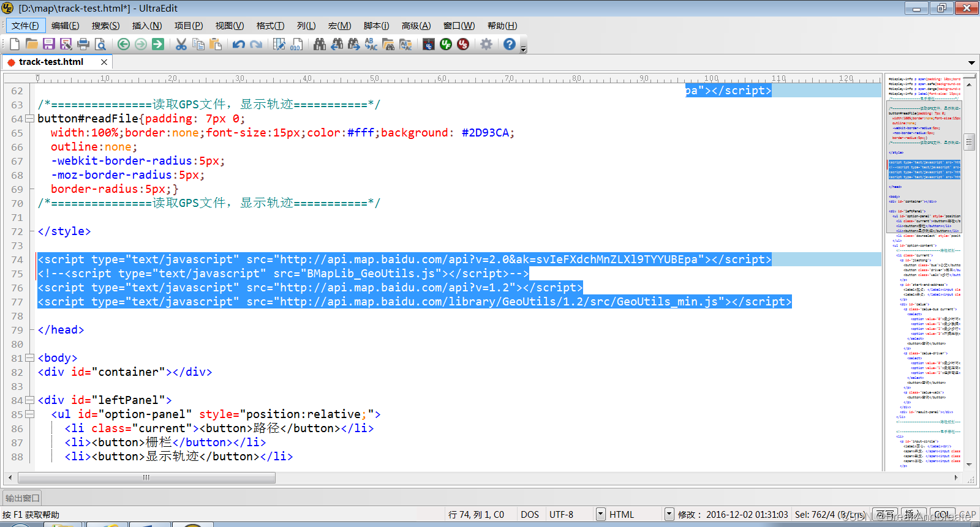Click the code minimap preview panel
The width and height of the screenshot is (980, 527).
(x=924, y=272)
